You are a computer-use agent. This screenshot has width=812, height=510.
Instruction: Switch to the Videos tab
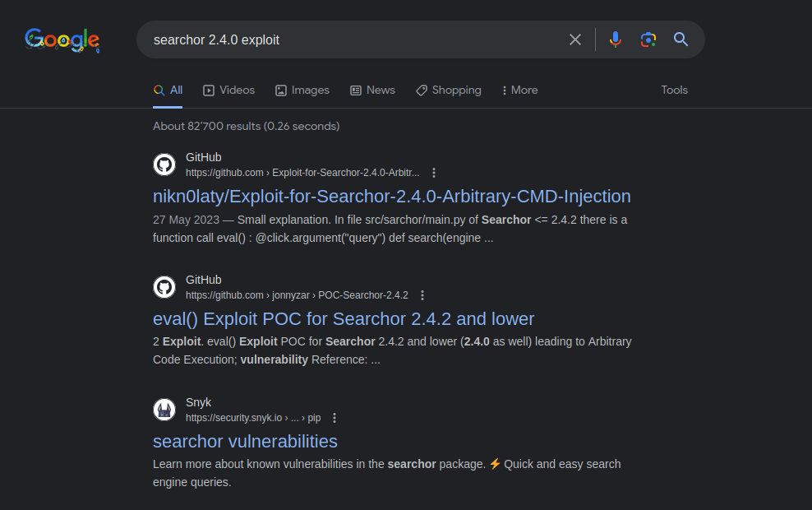click(x=229, y=90)
